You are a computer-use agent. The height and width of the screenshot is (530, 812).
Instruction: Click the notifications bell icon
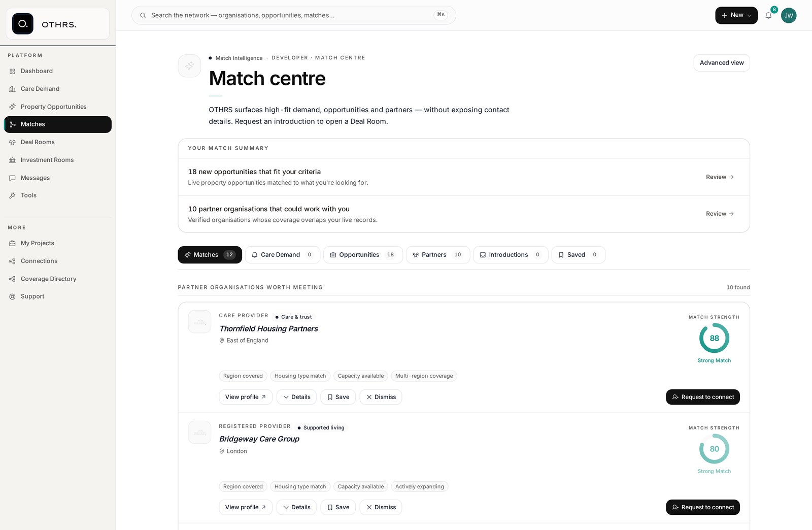(x=768, y=15)
